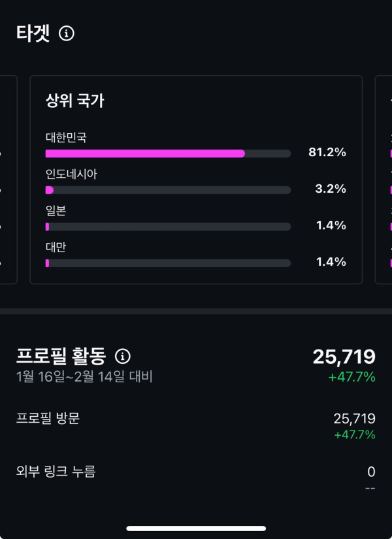Tap the home indicator bar at bottom
This screenshot has height=539, width=392.
pos(196,528)
